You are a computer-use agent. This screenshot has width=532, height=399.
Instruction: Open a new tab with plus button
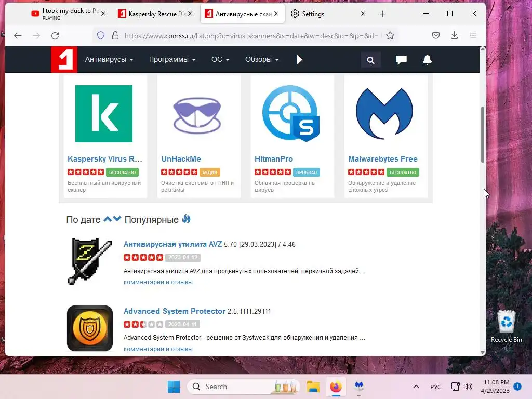(383, 14)
